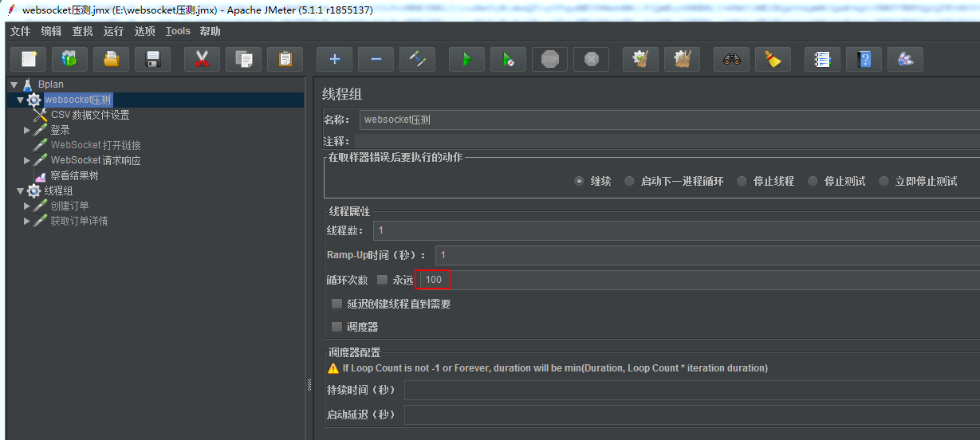
Task: Enable the 永远 loop forever checkbox
Action: [x=382, y=280]
